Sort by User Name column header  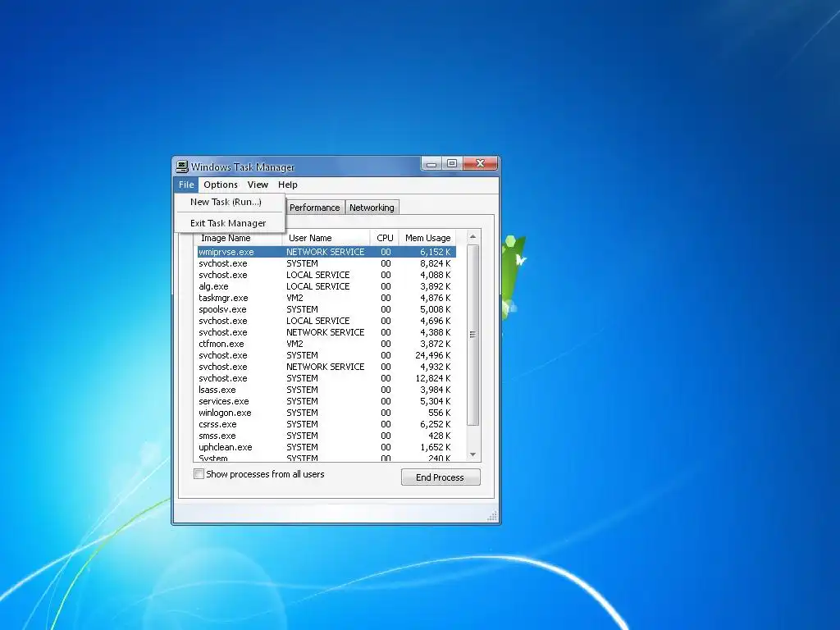coord(326,238)
